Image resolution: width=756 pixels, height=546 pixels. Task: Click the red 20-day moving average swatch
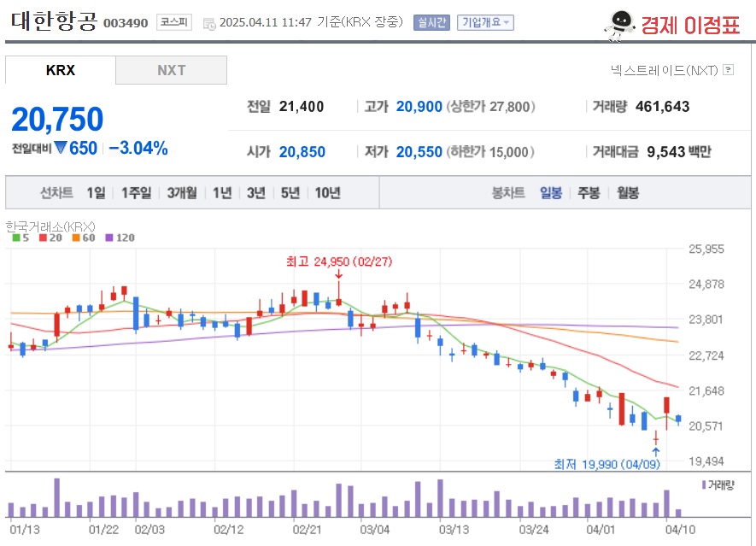(x=44, y=238)
